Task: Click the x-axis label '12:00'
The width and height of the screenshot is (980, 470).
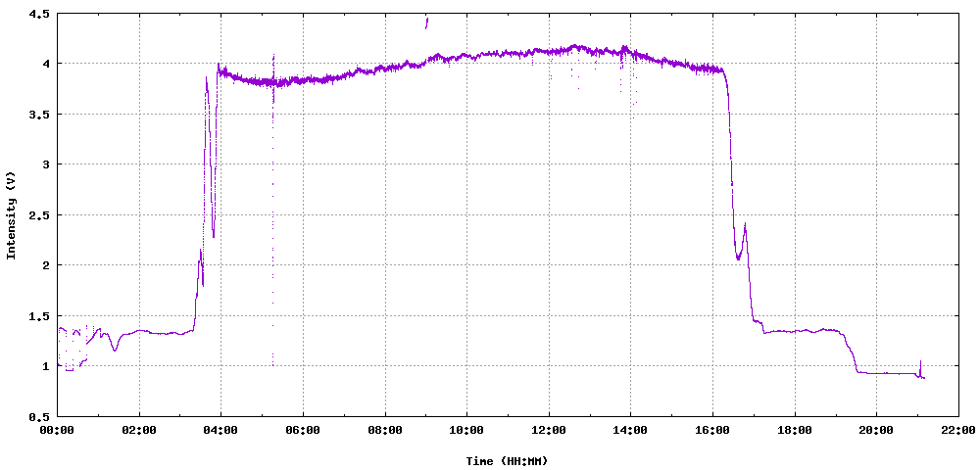Action: [x=549, y=430]
